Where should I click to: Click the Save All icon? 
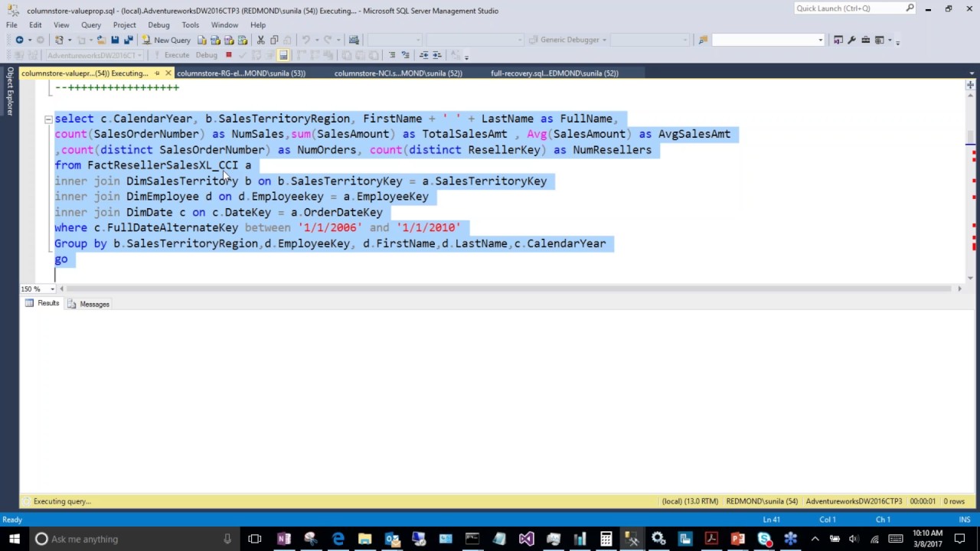click(128, 40)
